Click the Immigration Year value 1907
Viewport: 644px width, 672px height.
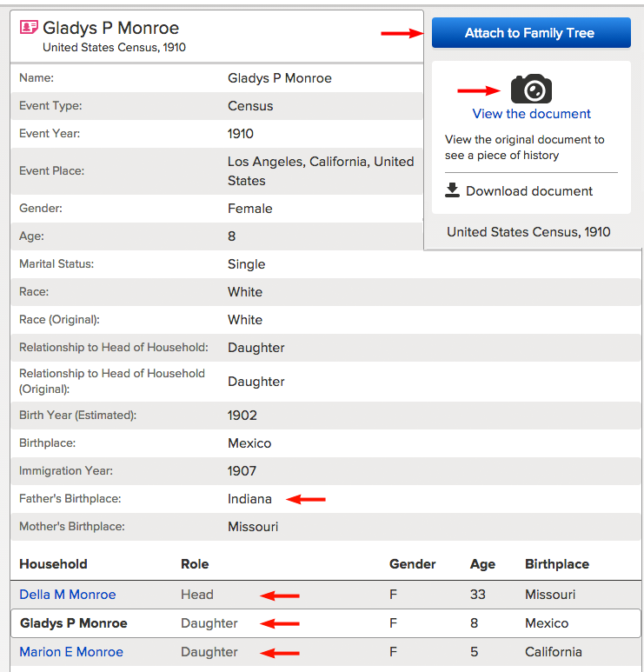tap(242, 471)
